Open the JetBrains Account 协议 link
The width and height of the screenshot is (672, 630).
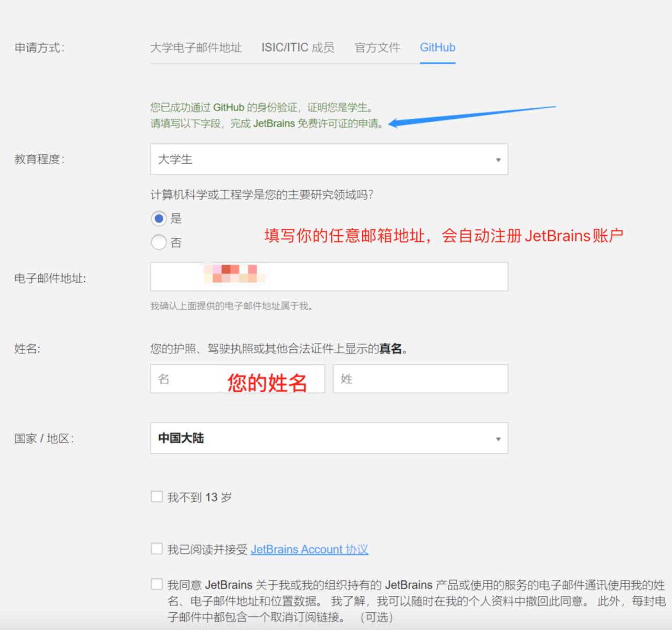pos(309,550)
